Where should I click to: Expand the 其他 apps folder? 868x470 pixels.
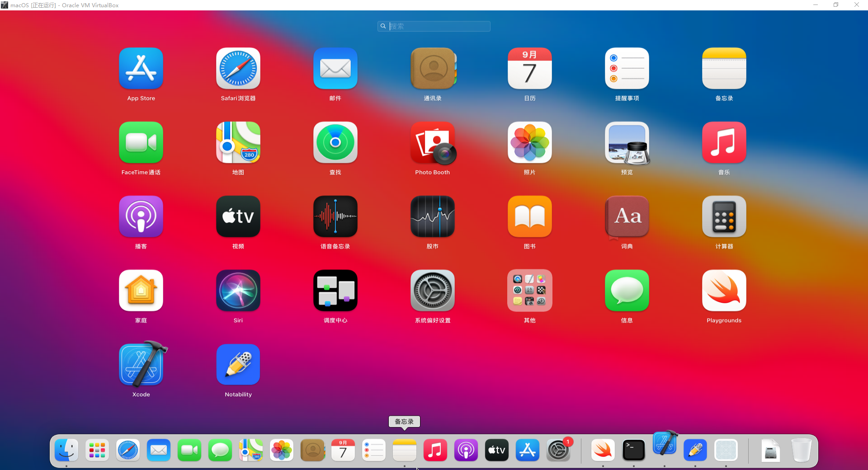pyautogui.click(x=530, y=291)
